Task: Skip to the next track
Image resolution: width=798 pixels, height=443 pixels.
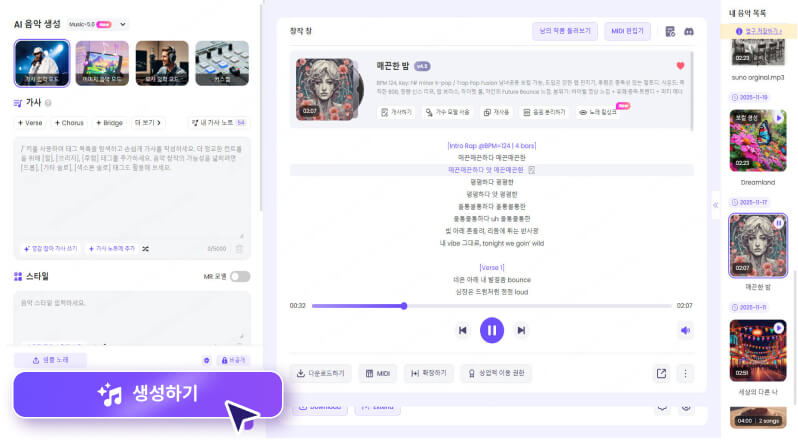Action: (521, 330)
